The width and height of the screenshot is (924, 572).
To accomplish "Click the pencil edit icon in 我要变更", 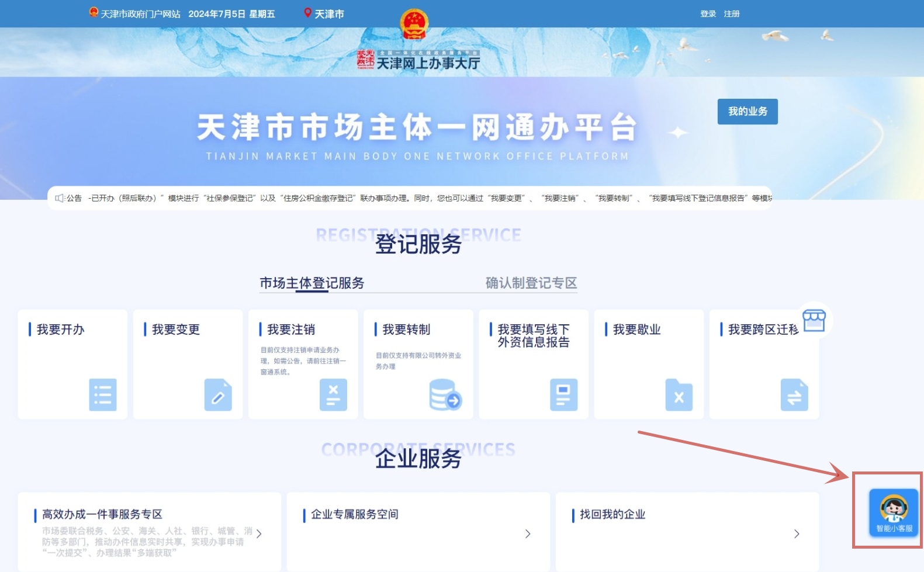I will (217, 394).
